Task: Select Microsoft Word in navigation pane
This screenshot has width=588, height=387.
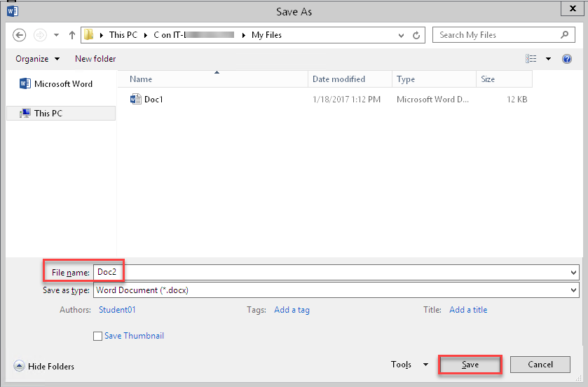Action: click(63, 84)
